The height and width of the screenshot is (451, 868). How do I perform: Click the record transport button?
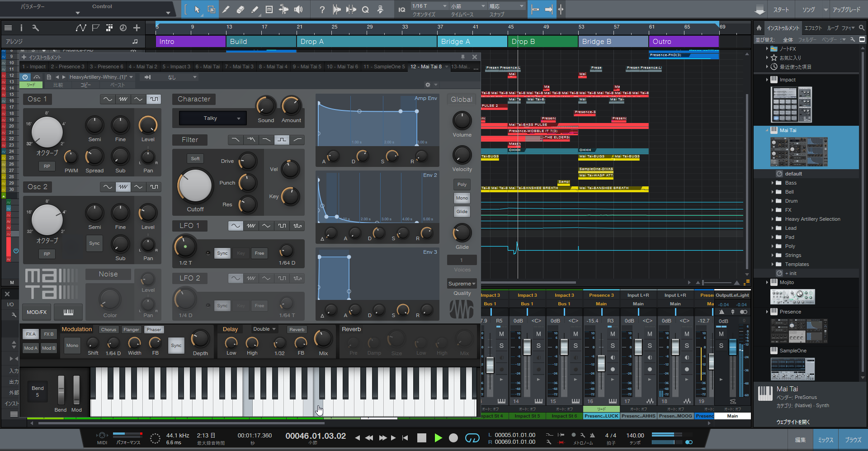pos(453,437)
